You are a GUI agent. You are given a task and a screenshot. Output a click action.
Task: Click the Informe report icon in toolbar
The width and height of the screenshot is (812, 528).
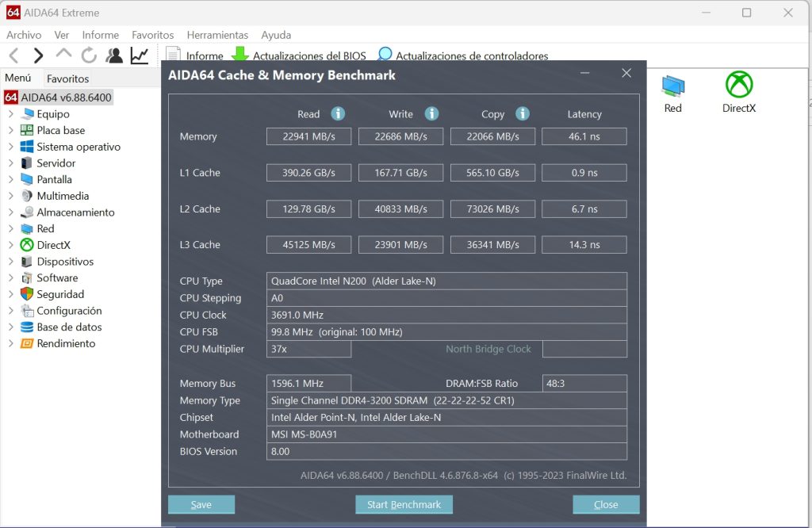tap(173, 55)
